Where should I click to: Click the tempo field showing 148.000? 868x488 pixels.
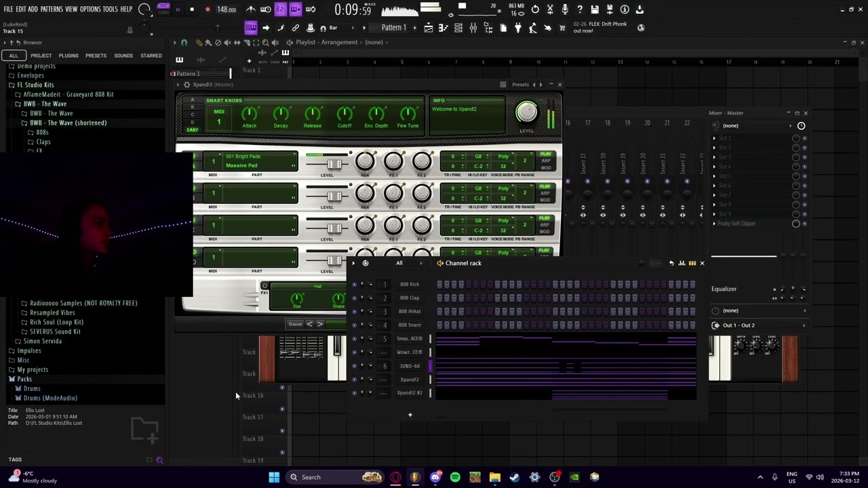[x=226, y=9]
